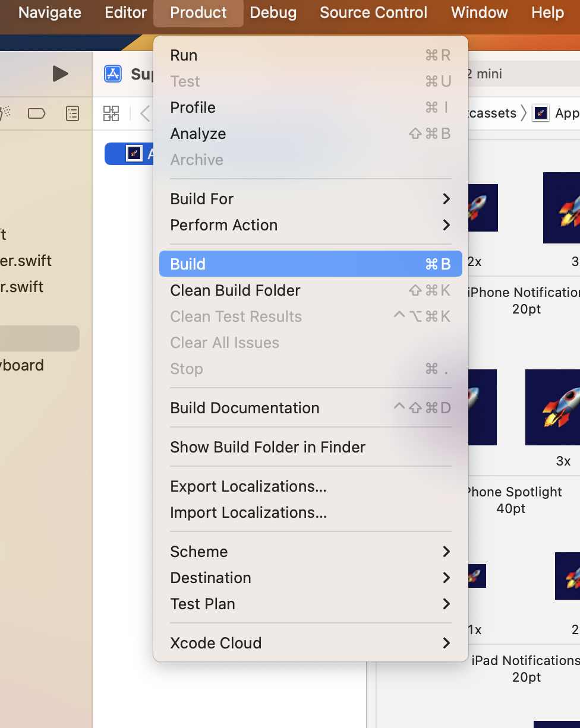The height and width of the screenshot is (728, 580).
Task: Select iPhone Notification 3x rocket thumbnail
Action: (x=562, y=208)
